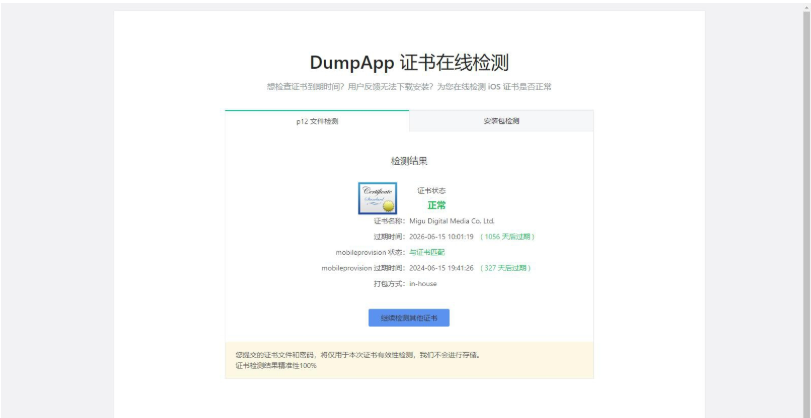The width and height of the screenshot is (811, 418).
Task: Switch to the p12 文件检测 tab
Action: [317, 121]
